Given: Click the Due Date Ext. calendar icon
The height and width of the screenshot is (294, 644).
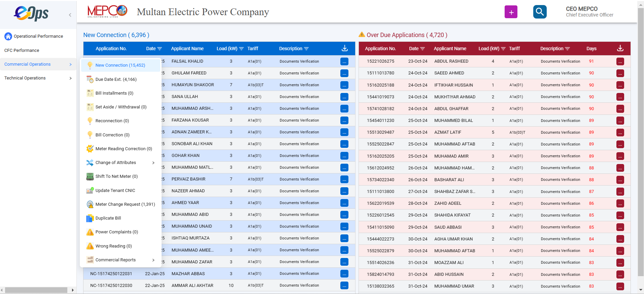Looking at the screenshot, I should tap(90, 79).
